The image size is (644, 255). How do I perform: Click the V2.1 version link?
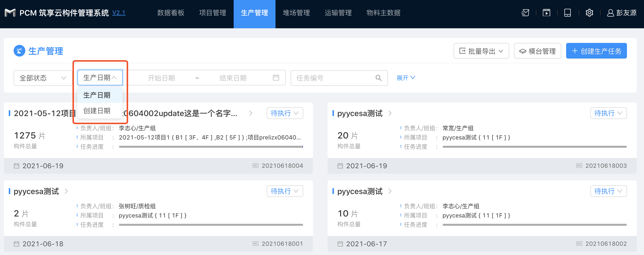coord(119,13)
